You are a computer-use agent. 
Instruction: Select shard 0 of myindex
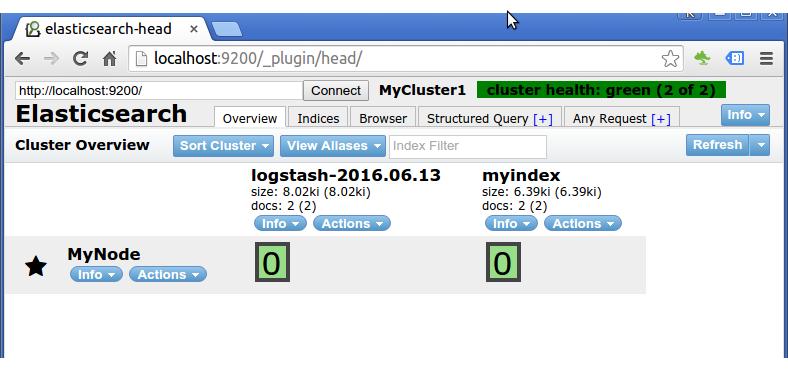pyautogui.click(x=503, y=262)
